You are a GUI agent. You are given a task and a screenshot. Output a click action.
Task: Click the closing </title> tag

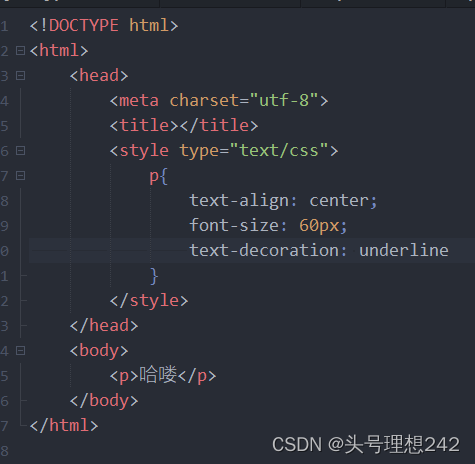point(219,126)
